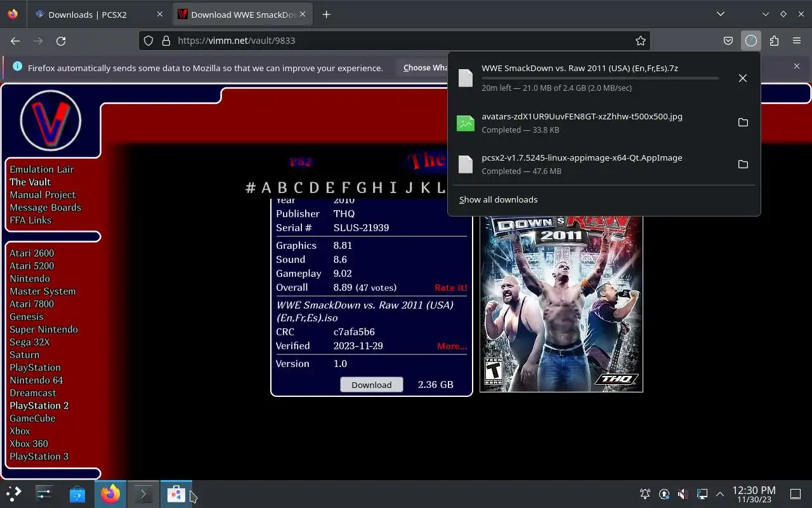Click Show all downloads

tap(499, 199)
